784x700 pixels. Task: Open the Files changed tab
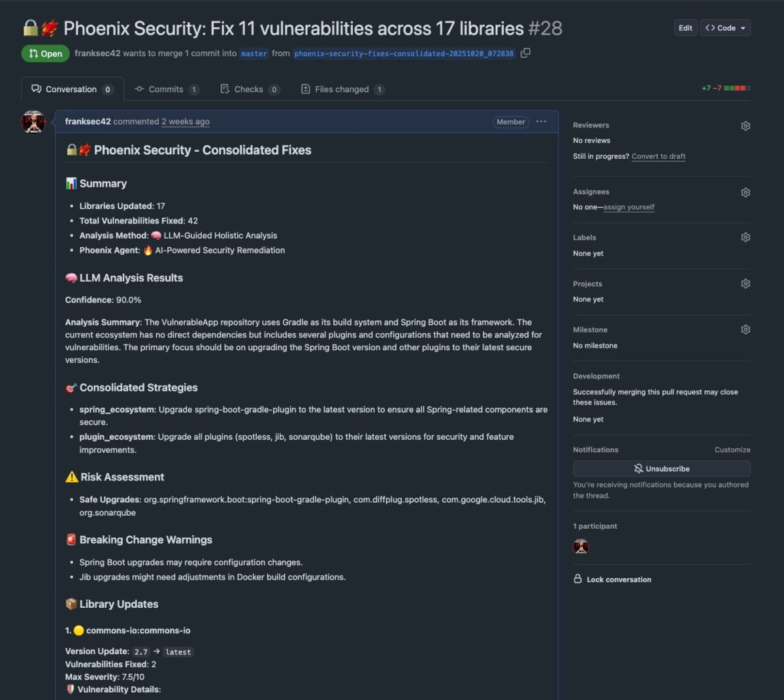click(342, 90)
